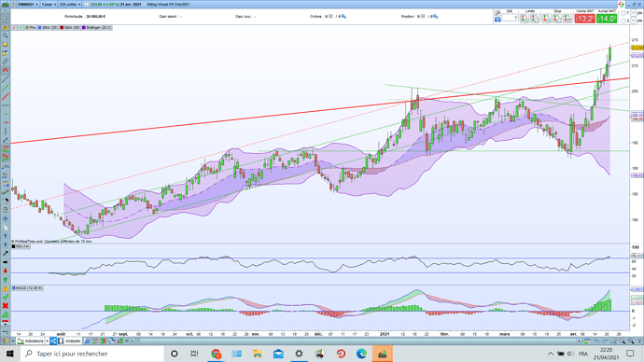Select the black line drawing tool
The width and height of the screenshot is (644, 362).
pyautogui.click(x=6, y=78)
